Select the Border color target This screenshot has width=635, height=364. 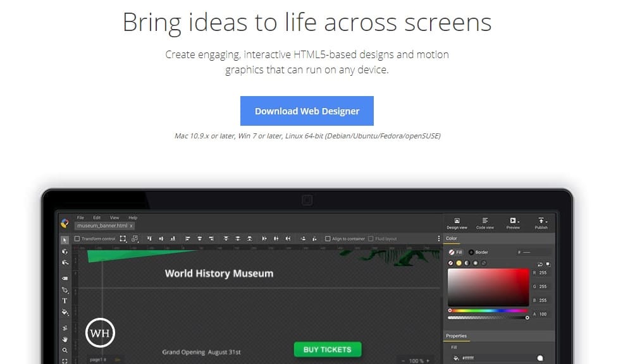click(x=478, y=252)
